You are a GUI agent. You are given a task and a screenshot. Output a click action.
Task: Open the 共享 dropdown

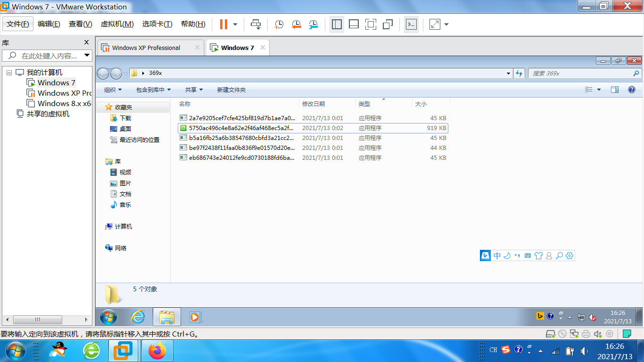pyautogui.click(x=194, y=90)
